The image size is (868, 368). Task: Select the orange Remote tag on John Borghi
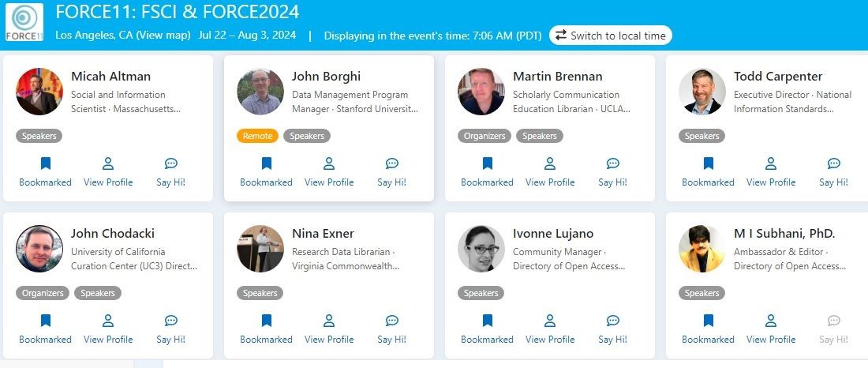pyautogui.click(x=257, y=136)
